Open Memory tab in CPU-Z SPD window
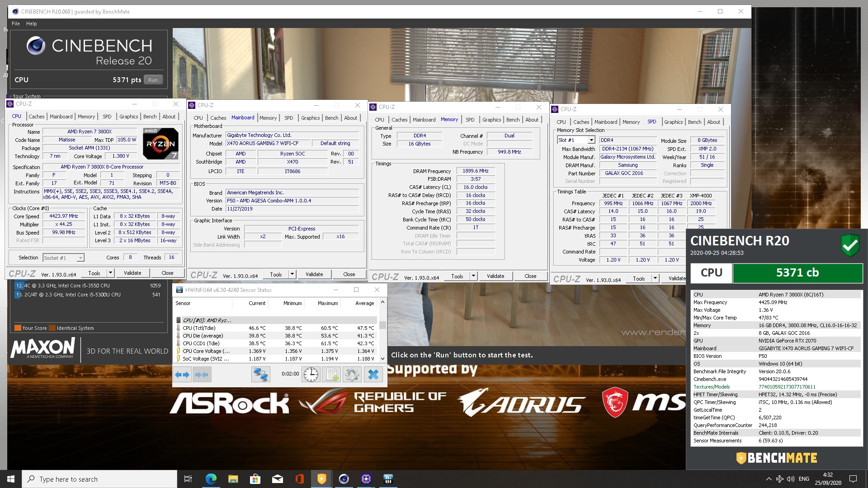Viewport: 868px width, 488px height. tap(631, 122)
